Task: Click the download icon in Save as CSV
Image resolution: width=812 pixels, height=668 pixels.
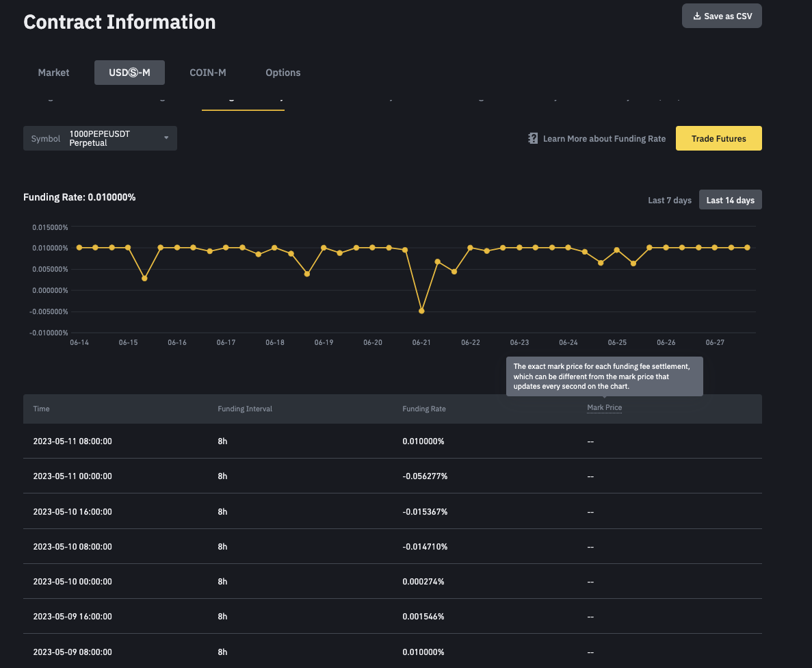Action: click(x=697, y=16)
